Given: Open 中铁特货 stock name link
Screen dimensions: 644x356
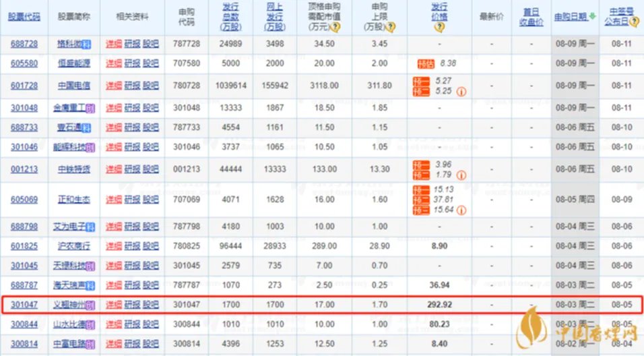Looking at the screenshot, I should (74, 169).
